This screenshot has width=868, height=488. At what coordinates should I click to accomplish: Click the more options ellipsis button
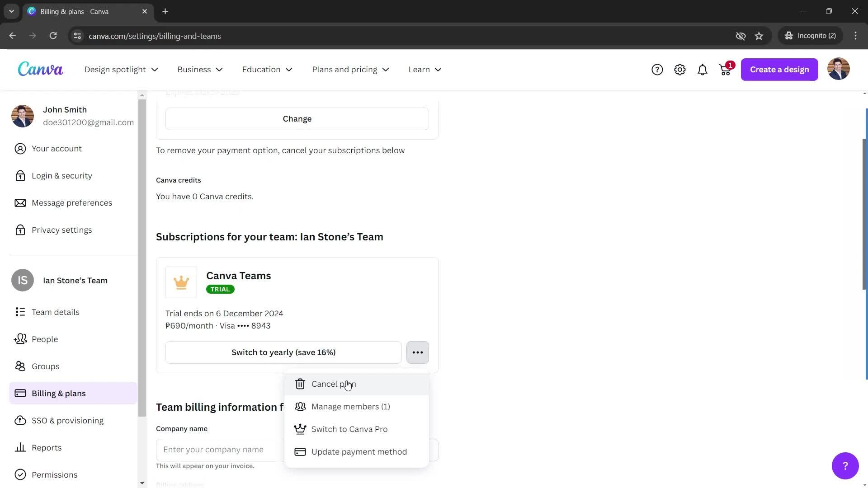pyautogui.click(x=417, y=352)
